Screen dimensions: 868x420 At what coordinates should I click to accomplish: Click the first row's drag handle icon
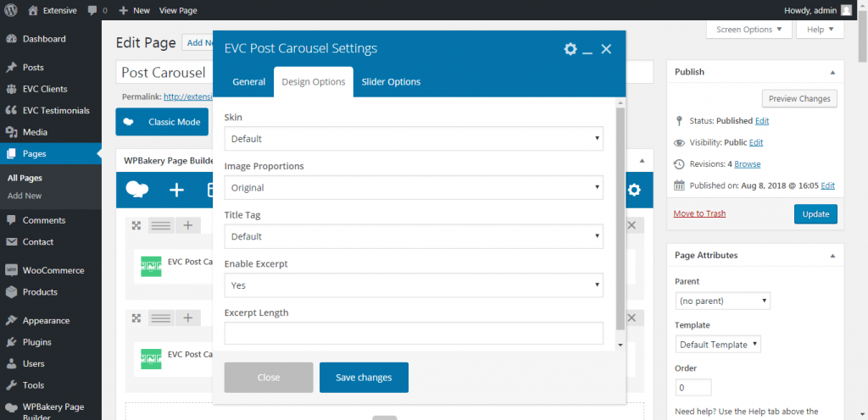pos(161,225)
